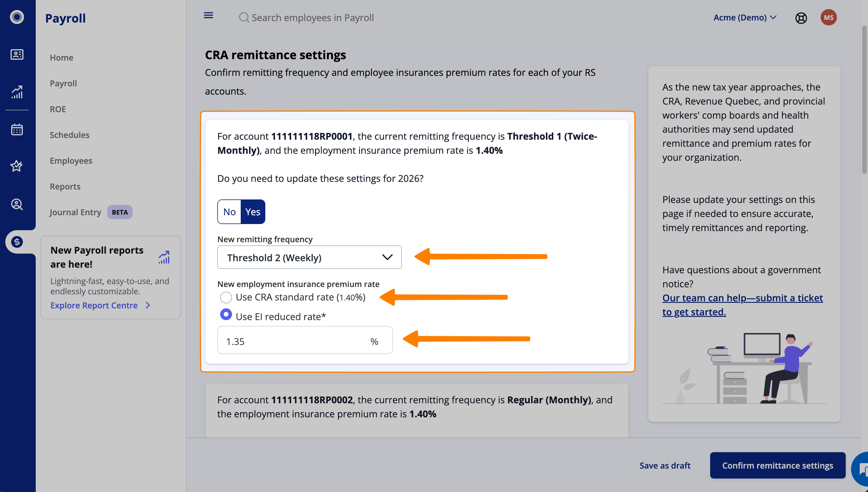Click Save as draft
The width and height of the screenshot is (868, 492).
[664, 465]
